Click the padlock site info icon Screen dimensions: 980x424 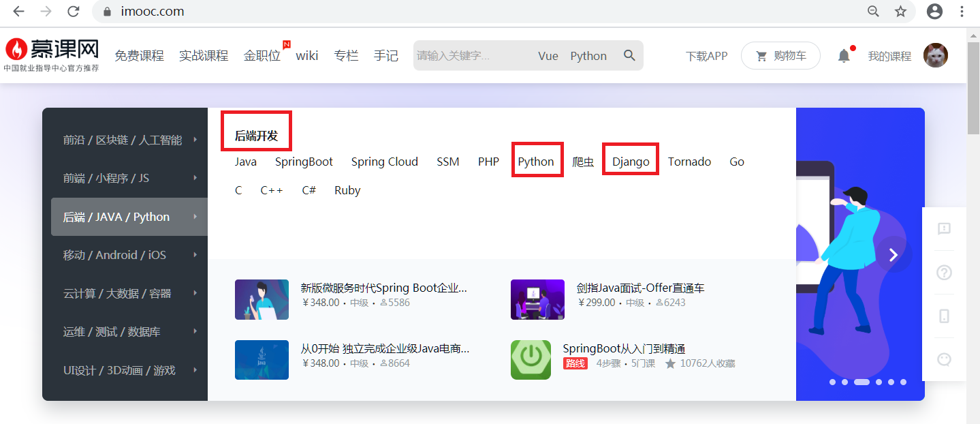[x=106, y=12]
